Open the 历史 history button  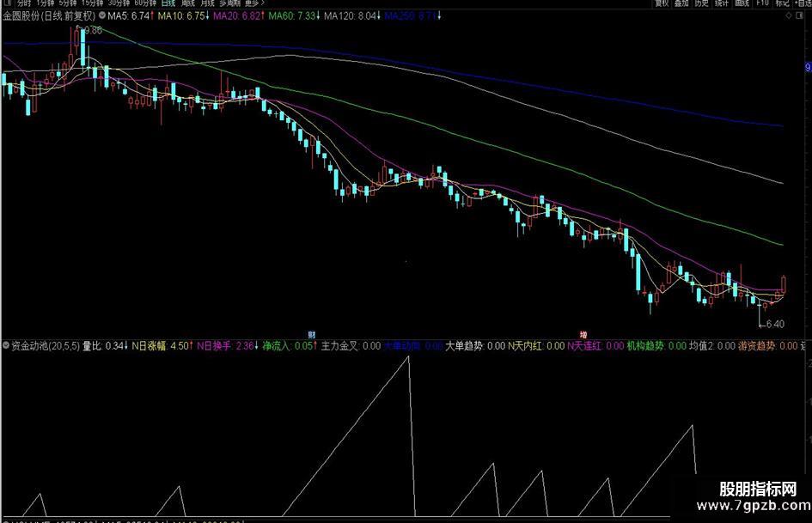[x=702, y=3]
